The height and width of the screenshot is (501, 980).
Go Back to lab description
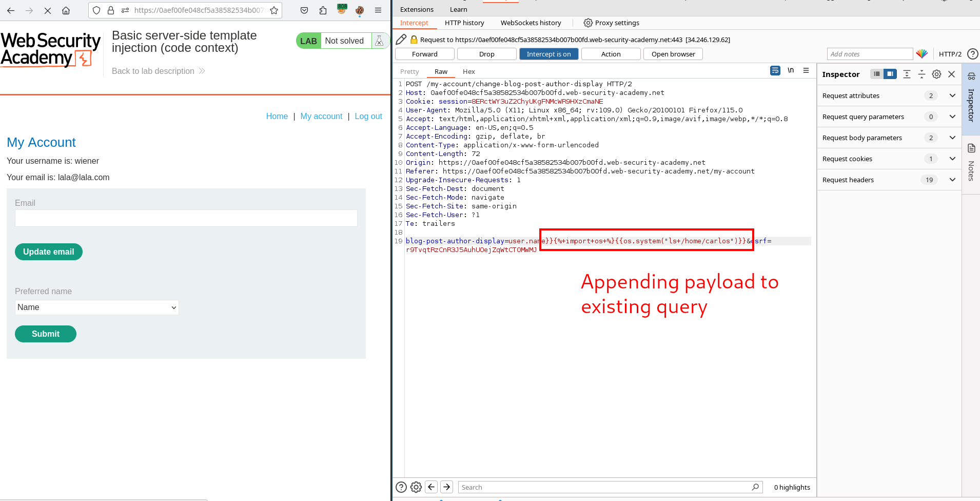click(159, 71)
